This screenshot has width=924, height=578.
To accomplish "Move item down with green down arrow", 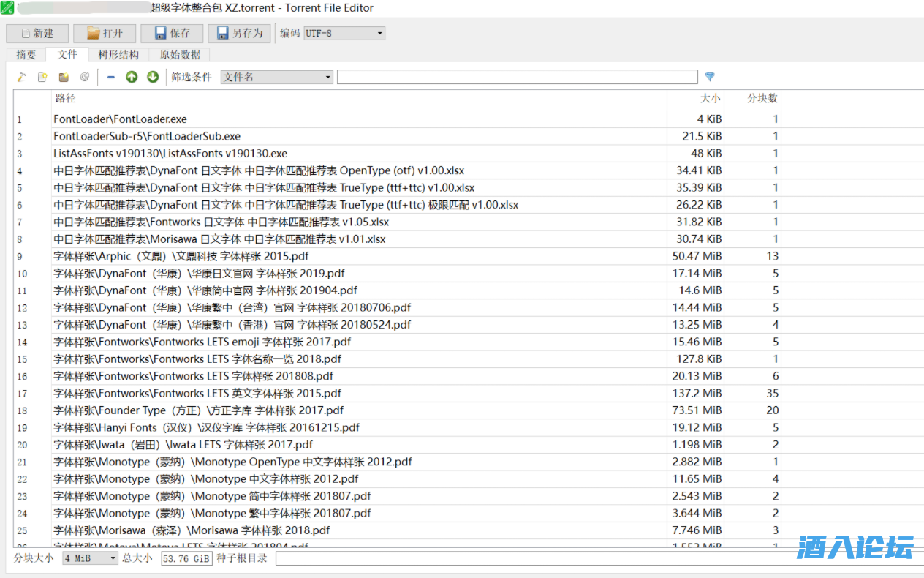I will click(153, 77).
